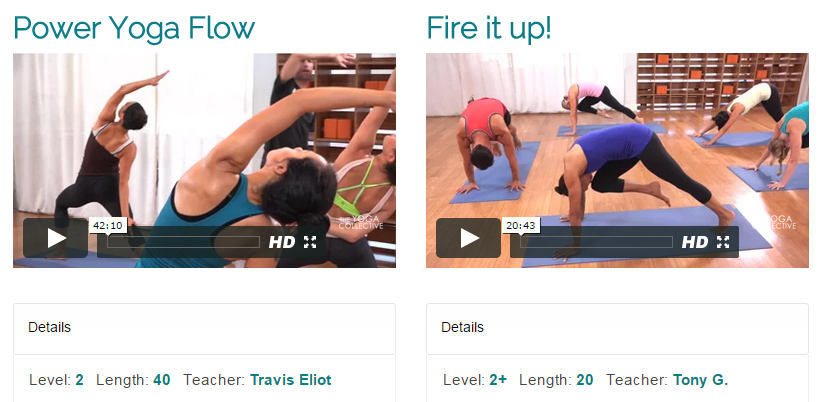
Task: Open the Fire it up! title link
Action: coord(489,28)
